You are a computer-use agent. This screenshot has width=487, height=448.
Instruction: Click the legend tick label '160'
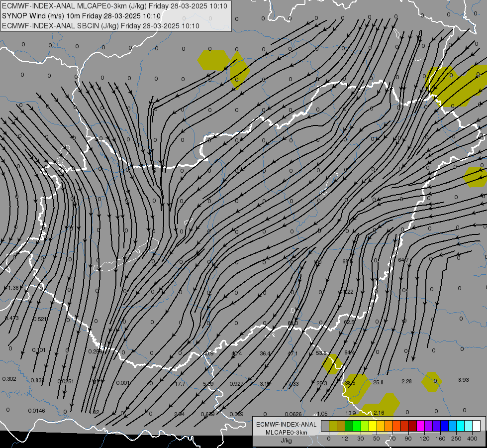click(x=440, y=439)
